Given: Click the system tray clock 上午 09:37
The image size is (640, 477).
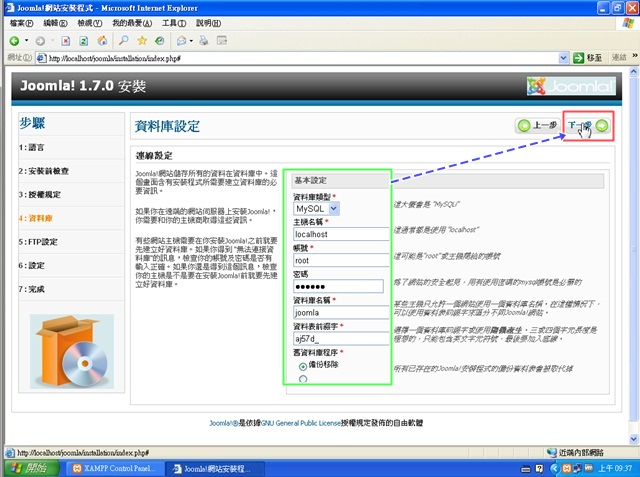Looking at the screenshot, I should point(615,468).
